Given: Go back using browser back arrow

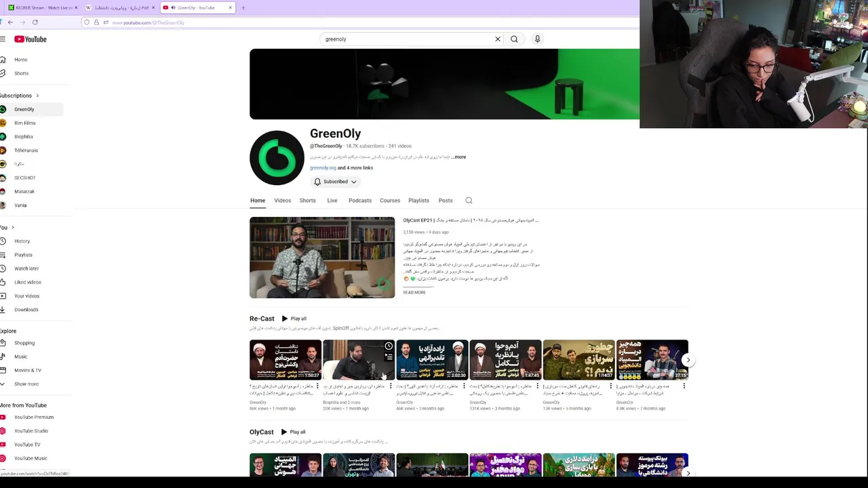Looking at the screenshot, I should 10,22.
